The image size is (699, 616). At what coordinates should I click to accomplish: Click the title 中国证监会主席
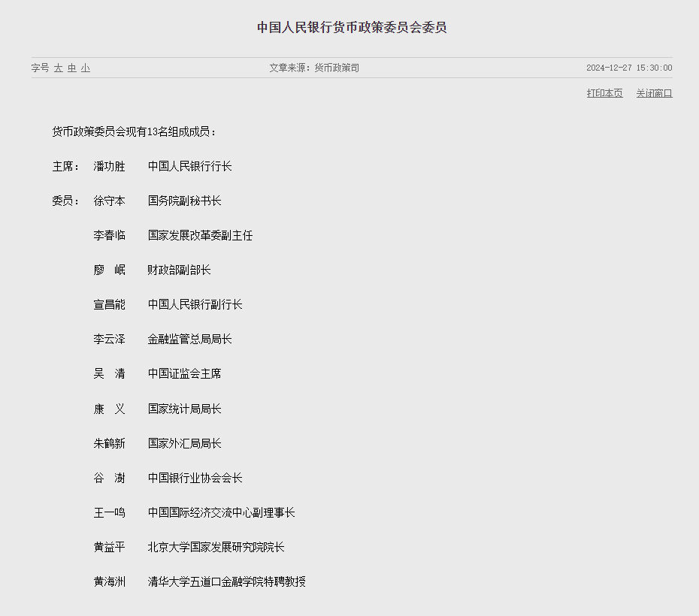[185, 373]
